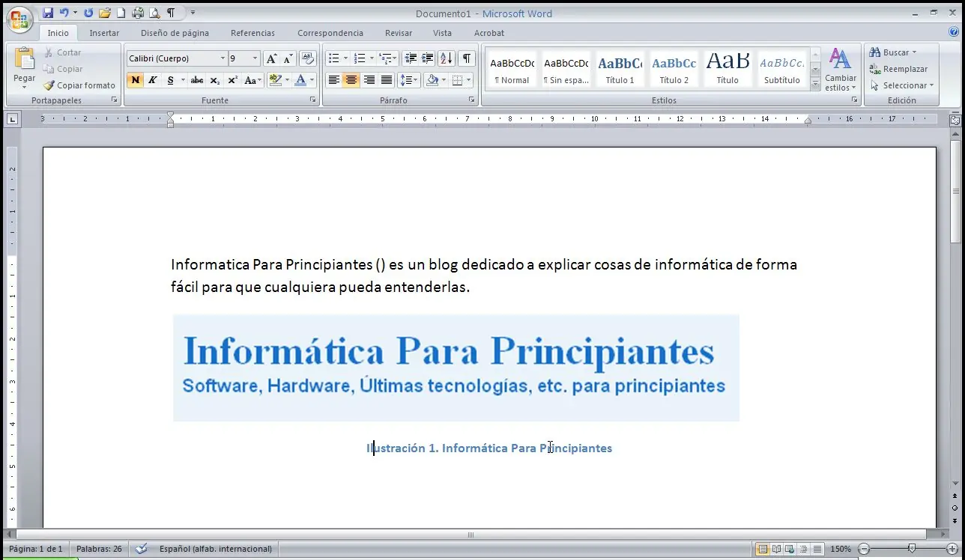Click the sort A-Z icon
This screenshot has width=965, height=560.
tap(446, 58)
